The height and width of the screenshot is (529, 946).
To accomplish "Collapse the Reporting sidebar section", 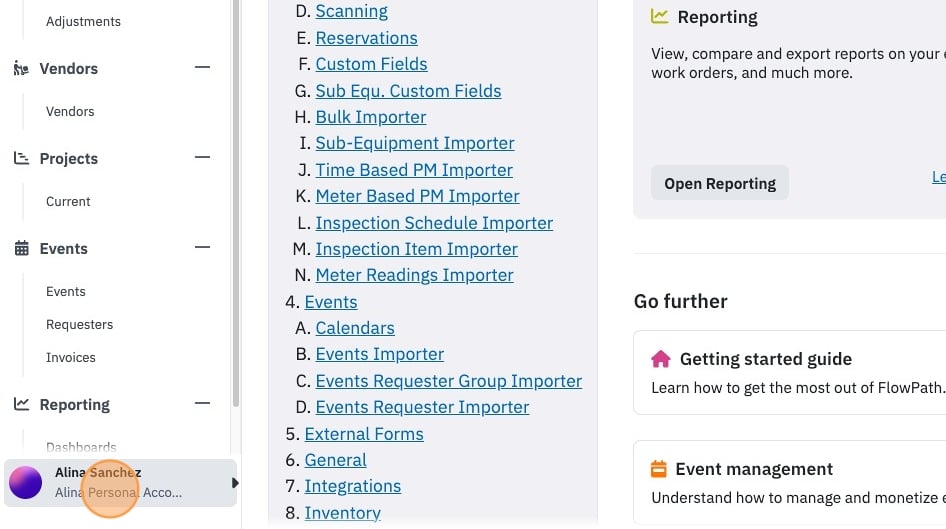I will pyautogui.click(x=203, y=402).
